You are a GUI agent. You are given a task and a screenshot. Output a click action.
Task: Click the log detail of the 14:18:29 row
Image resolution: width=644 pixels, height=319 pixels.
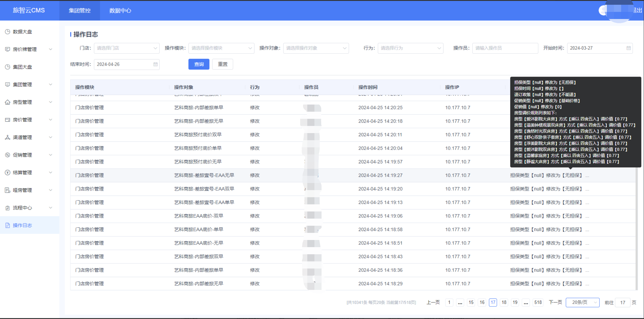(549, 284)
